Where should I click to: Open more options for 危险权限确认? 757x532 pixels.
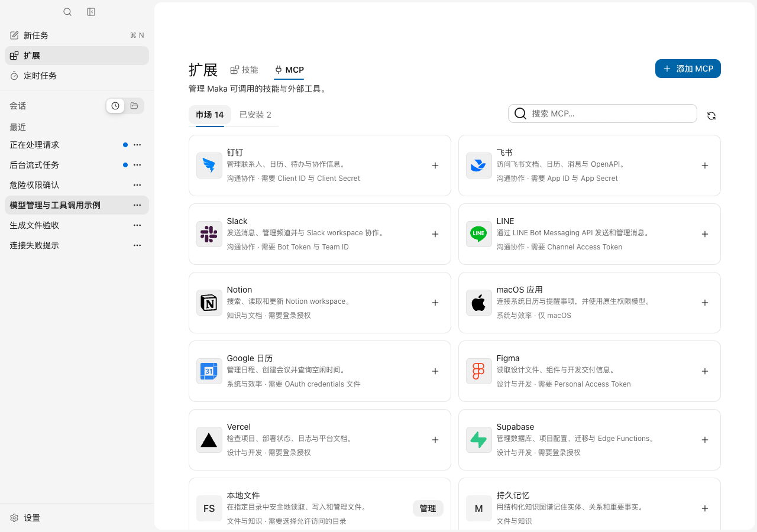137,185
